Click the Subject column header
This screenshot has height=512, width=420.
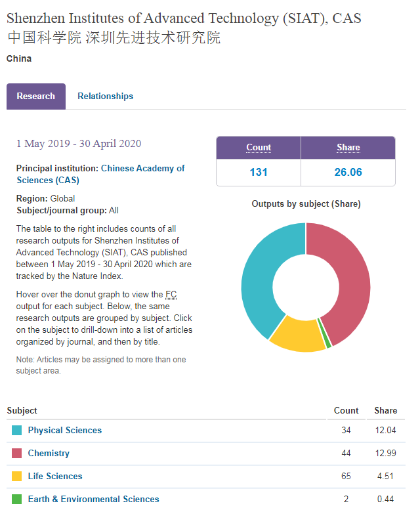pos(22,411)
